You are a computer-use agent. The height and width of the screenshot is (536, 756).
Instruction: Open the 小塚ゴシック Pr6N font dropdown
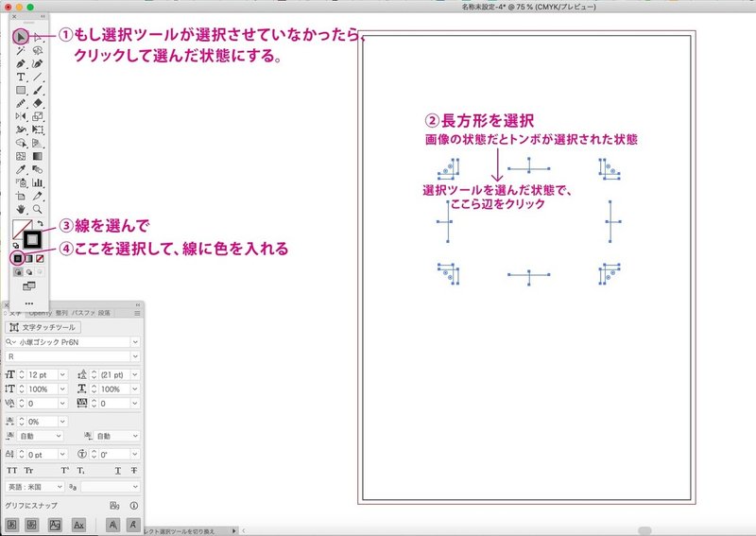[135, 342]
